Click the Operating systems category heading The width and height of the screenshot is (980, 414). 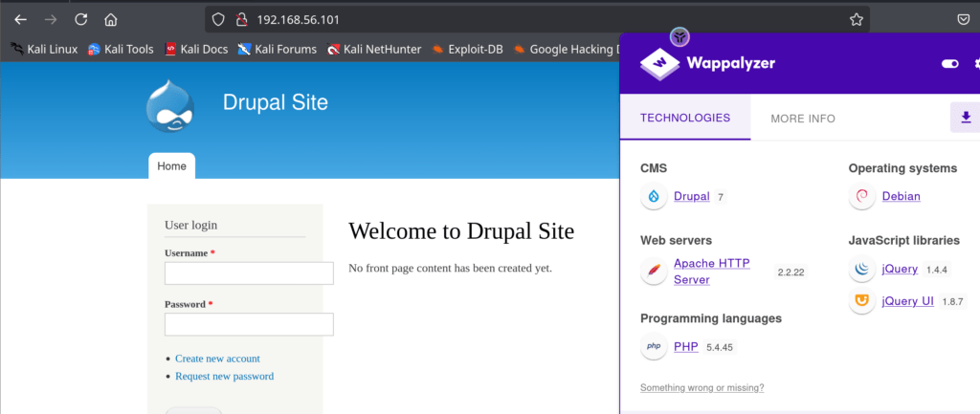point(903,168)
